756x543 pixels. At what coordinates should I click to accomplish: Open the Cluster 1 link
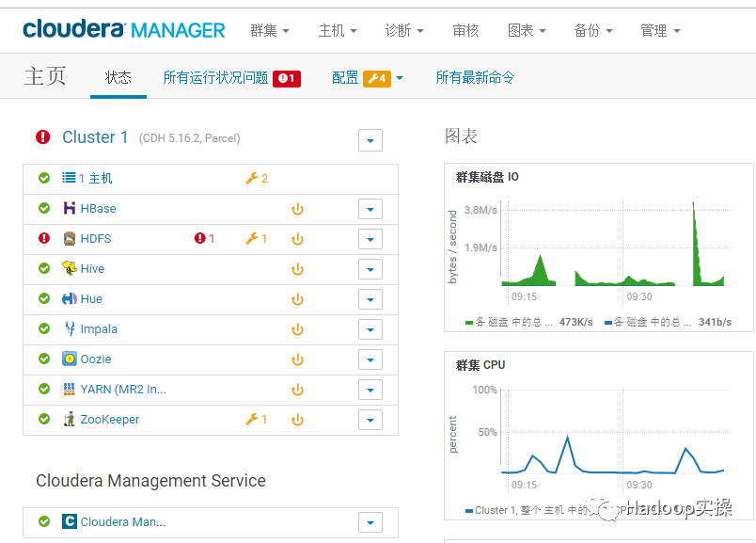[x=95, y=137]
